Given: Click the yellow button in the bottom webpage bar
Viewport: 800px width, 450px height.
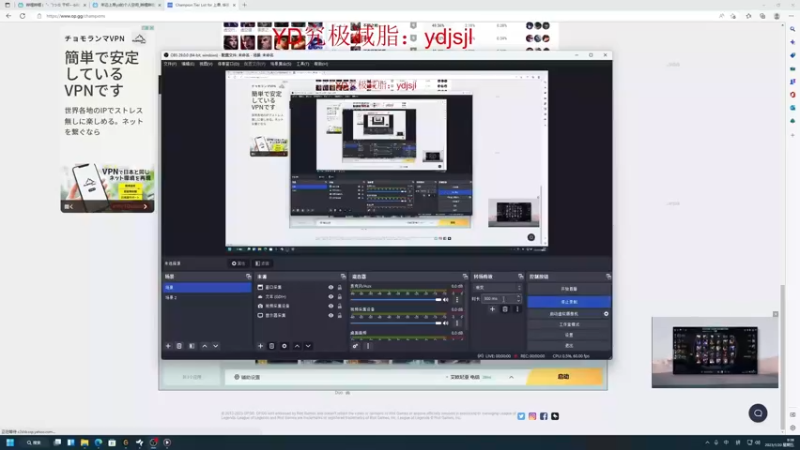Looking at the screenshot, I should point(563,377).
